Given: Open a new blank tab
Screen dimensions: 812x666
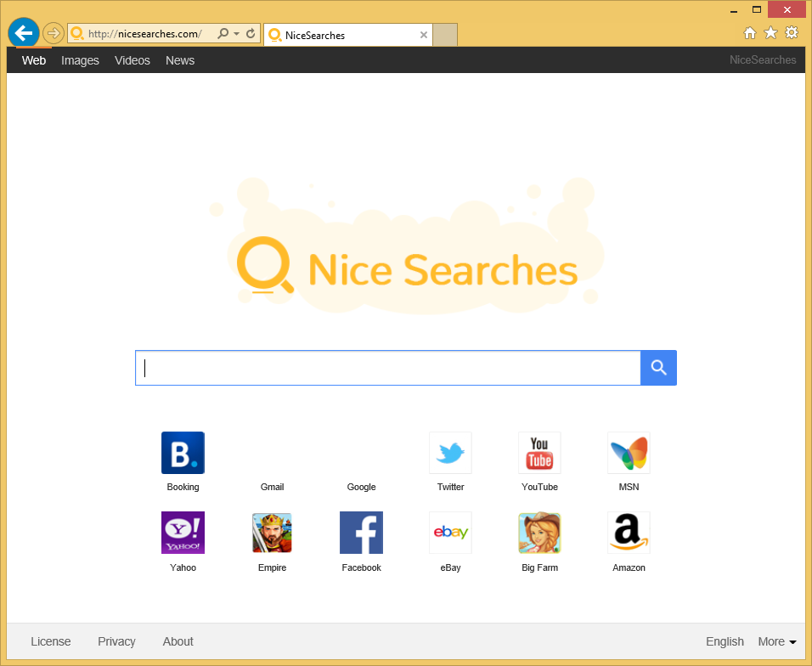Looking at the screenshot, I should 445,35.
